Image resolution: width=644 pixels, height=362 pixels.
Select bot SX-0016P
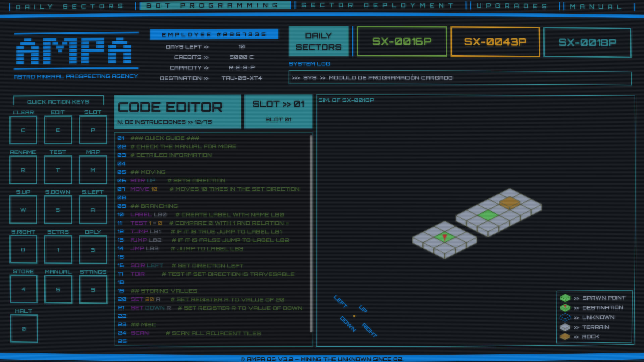[401, 42]
